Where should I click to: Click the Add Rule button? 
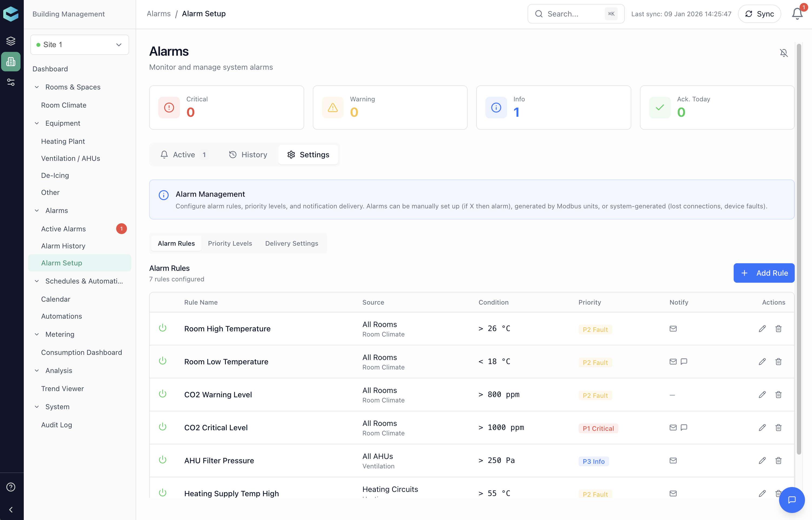(x=764, y=273)
